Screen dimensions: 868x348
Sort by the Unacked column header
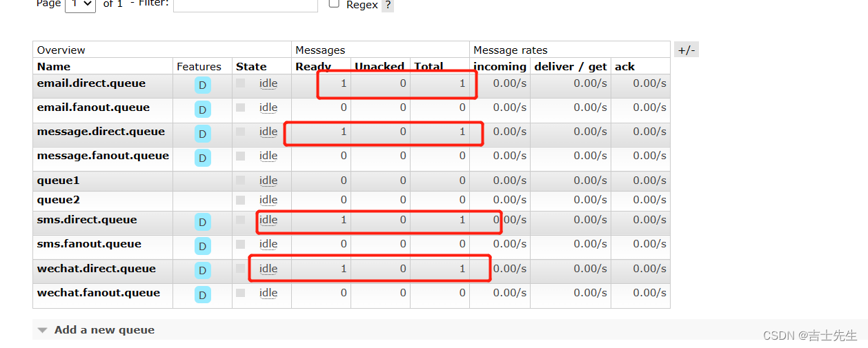click(x=379, y=67)
